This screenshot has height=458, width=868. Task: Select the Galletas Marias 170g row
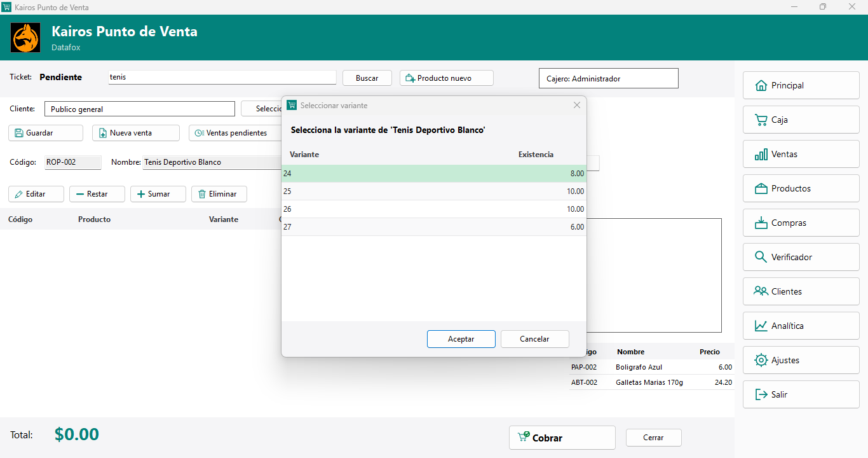651,382
